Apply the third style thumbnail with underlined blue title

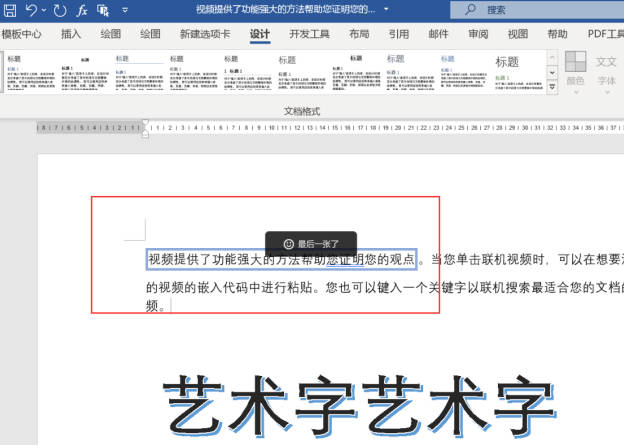[x=139, y=72]
